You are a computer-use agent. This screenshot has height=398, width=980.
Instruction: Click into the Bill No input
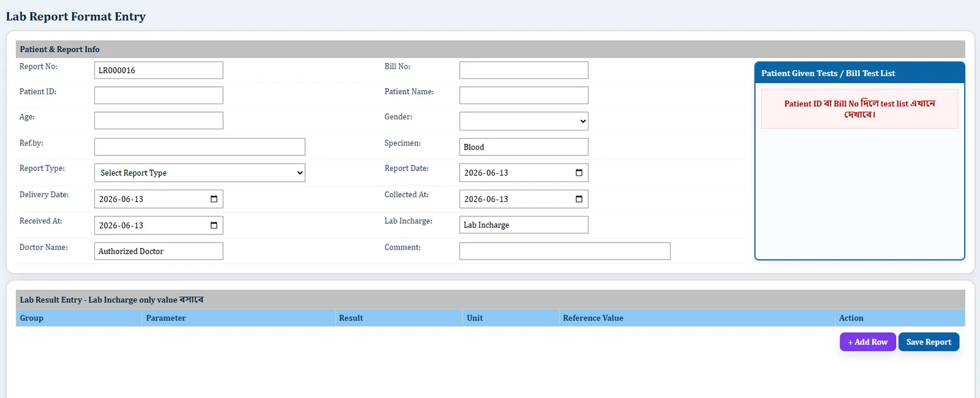pos(524,70)
